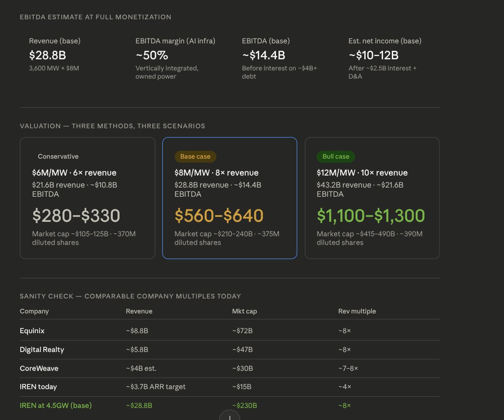Click the ~$10–12B net income value
The width and height of the screenshot is (504, 420).
(373, 55)
